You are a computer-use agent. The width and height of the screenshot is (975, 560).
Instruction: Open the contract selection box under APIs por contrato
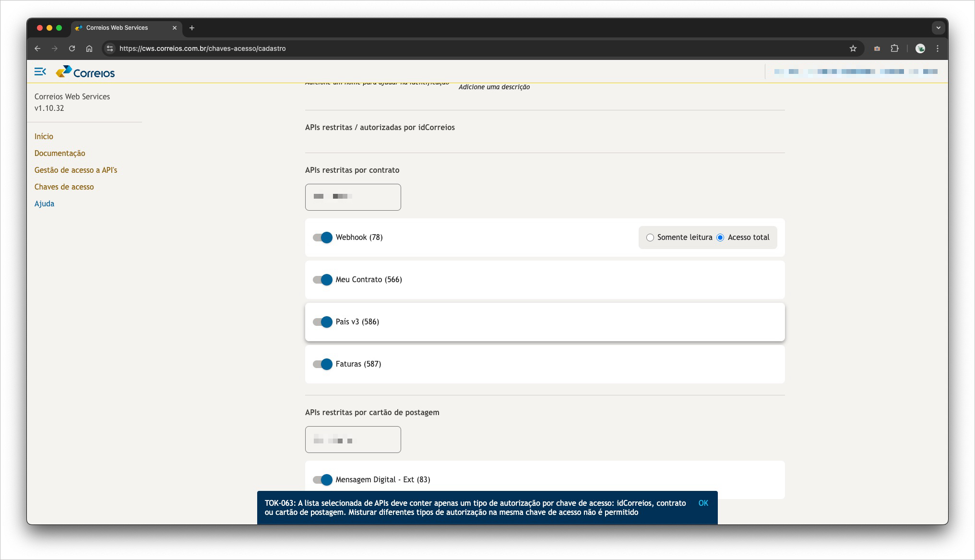tap(353, 197)
